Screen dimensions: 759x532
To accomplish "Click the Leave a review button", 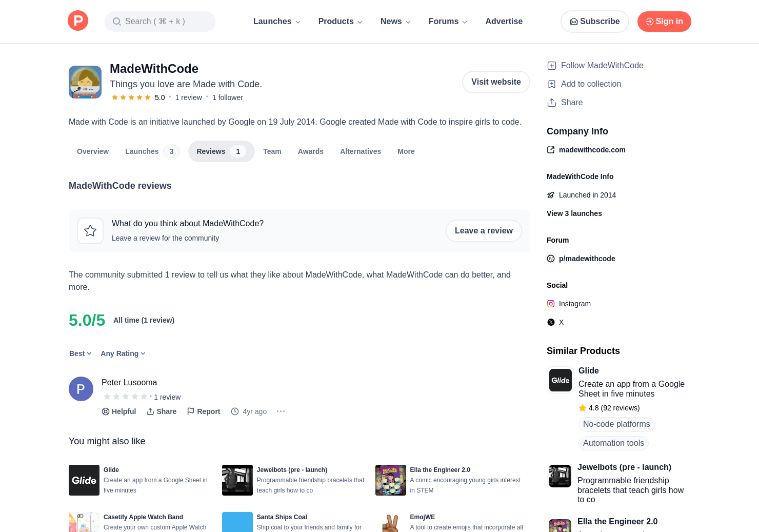I will pyautogui.click(x=484, y=231).
